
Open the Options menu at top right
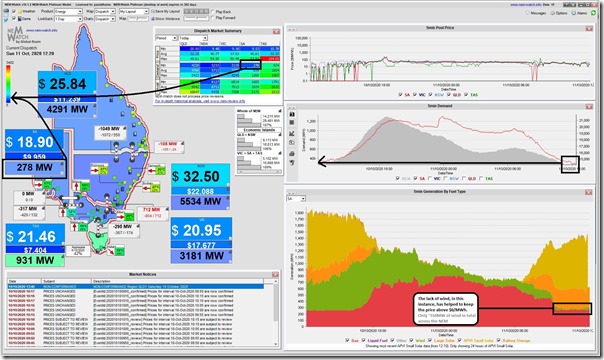click(x=559, y=13)
